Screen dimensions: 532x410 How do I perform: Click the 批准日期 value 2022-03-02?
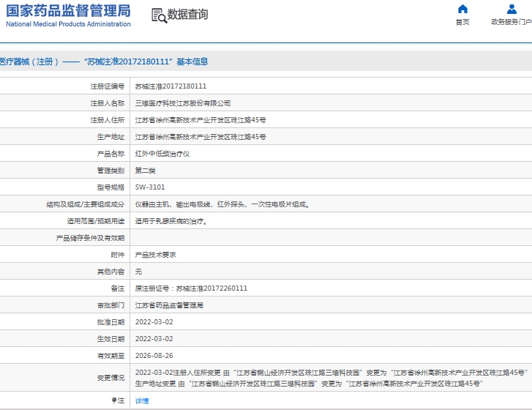(x=154, y=322)
